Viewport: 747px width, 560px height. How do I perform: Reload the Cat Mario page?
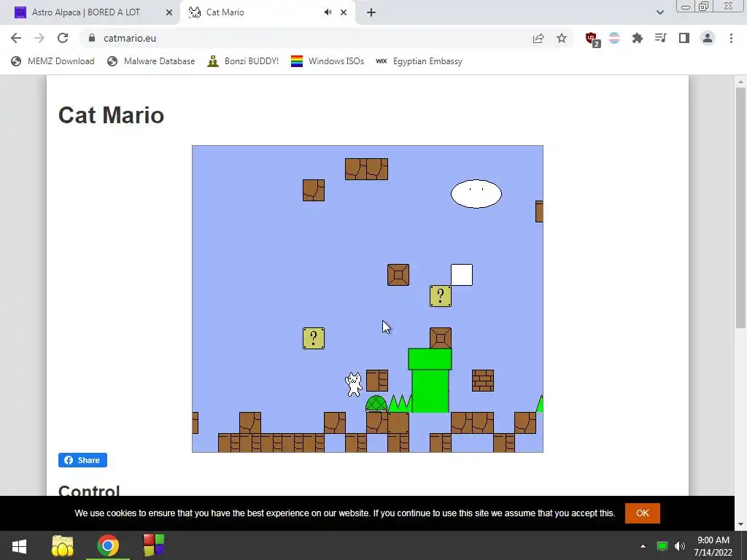pos(63,38)
